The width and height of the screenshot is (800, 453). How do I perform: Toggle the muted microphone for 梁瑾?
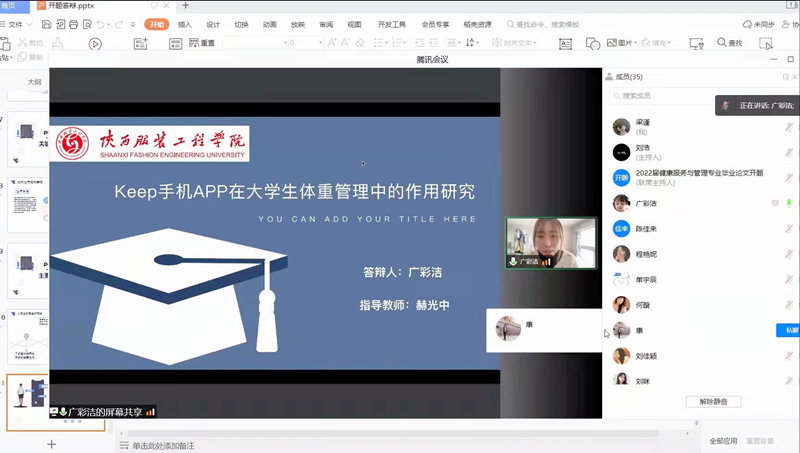(x=789, y=126)
